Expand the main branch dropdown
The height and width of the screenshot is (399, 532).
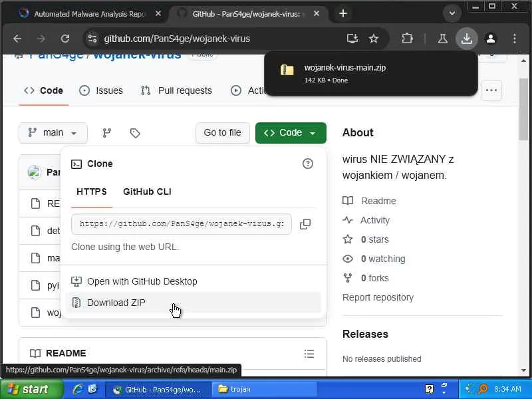[x=53, y=132]
